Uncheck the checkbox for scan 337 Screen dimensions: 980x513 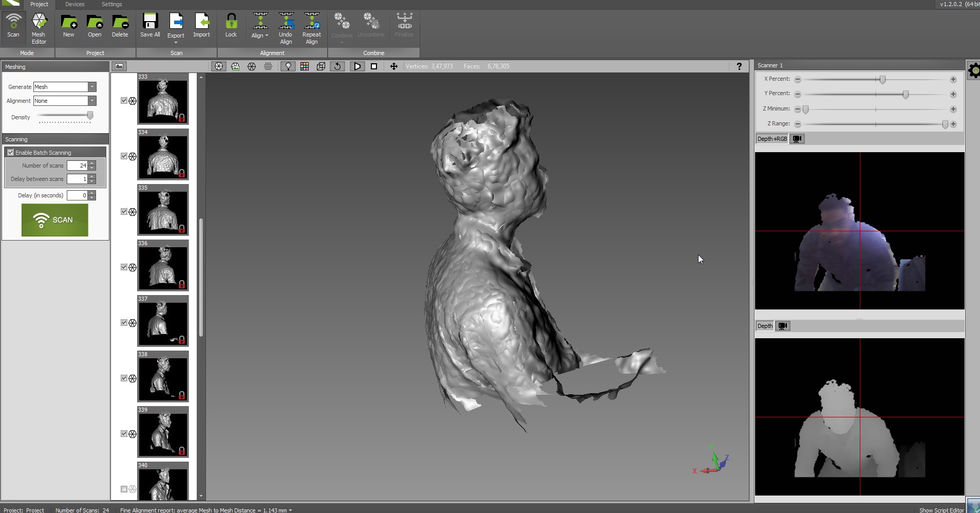tap(124, 323)
